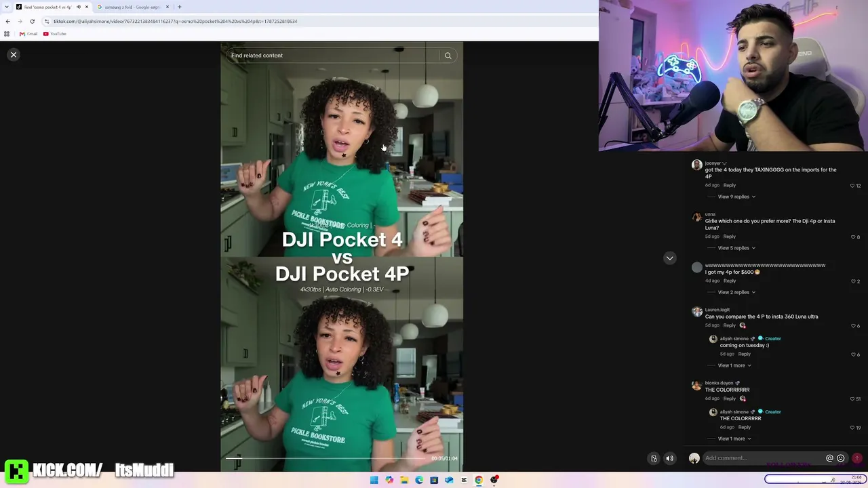This screenshot has height=488, width=868.
Task: Reply to bionka deyon's comment
Action: (729, 399)
